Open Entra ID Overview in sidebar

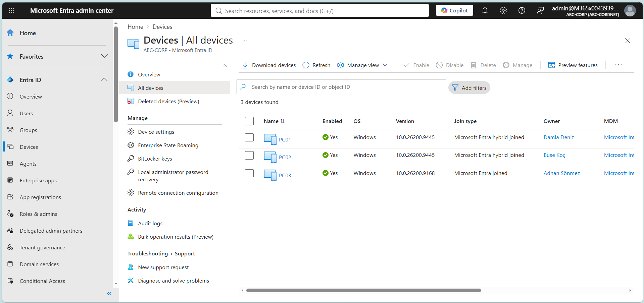click(x=31, y=97)
